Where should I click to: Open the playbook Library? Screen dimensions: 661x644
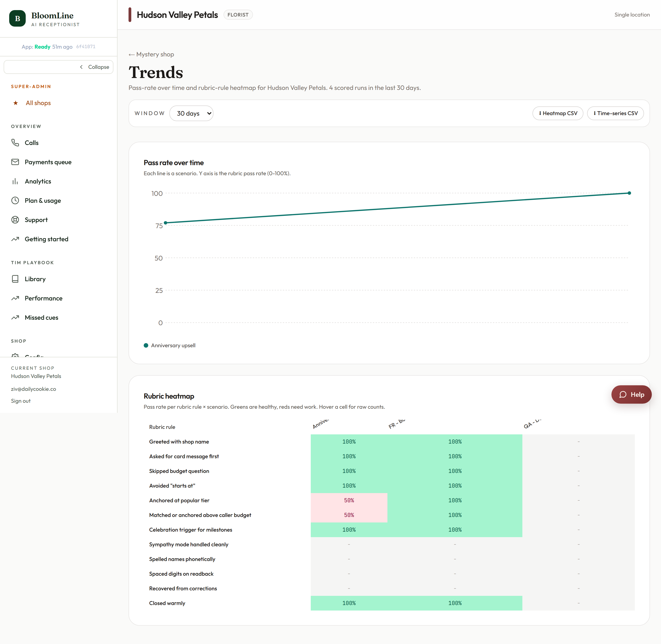pos(35,279)
